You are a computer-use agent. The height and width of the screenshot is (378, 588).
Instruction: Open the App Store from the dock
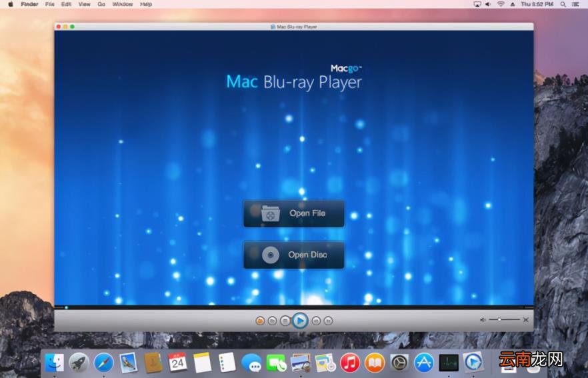pyautogui.click(x=424, y=363)
